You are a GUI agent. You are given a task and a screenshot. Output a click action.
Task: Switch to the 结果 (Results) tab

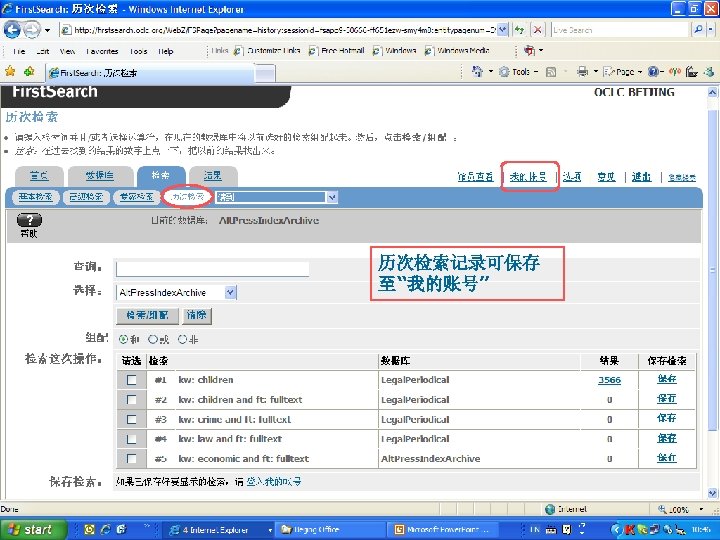[213, 176]
